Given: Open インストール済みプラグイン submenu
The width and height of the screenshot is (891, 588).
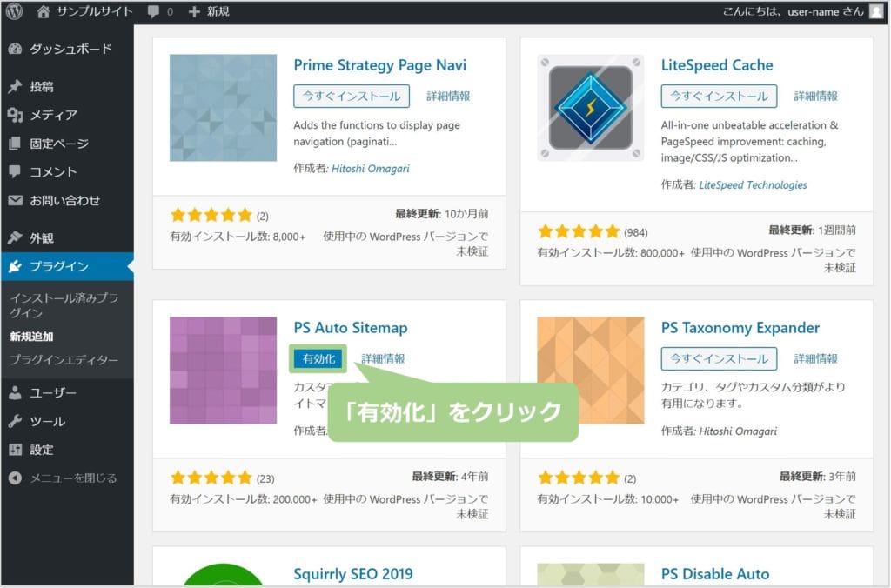Looking at the screenshot, I should (64, 305).
